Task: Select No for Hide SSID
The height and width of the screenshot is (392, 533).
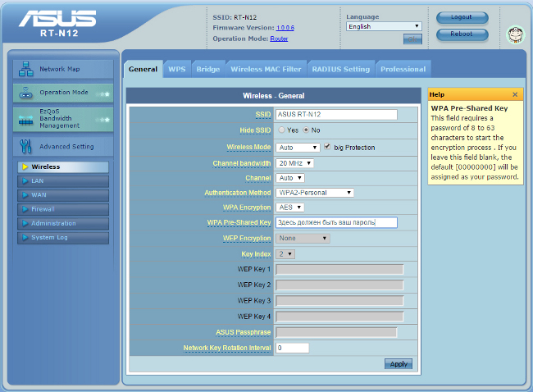Action: (306, 130)
